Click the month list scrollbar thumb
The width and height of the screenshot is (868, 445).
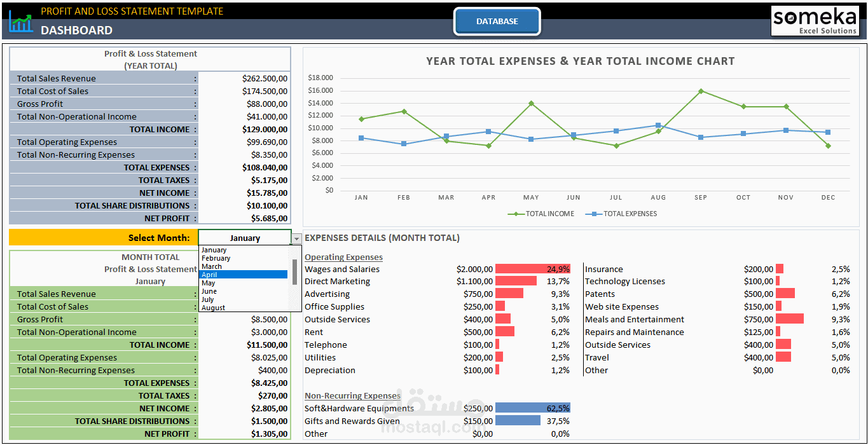(x=294, y=271)
